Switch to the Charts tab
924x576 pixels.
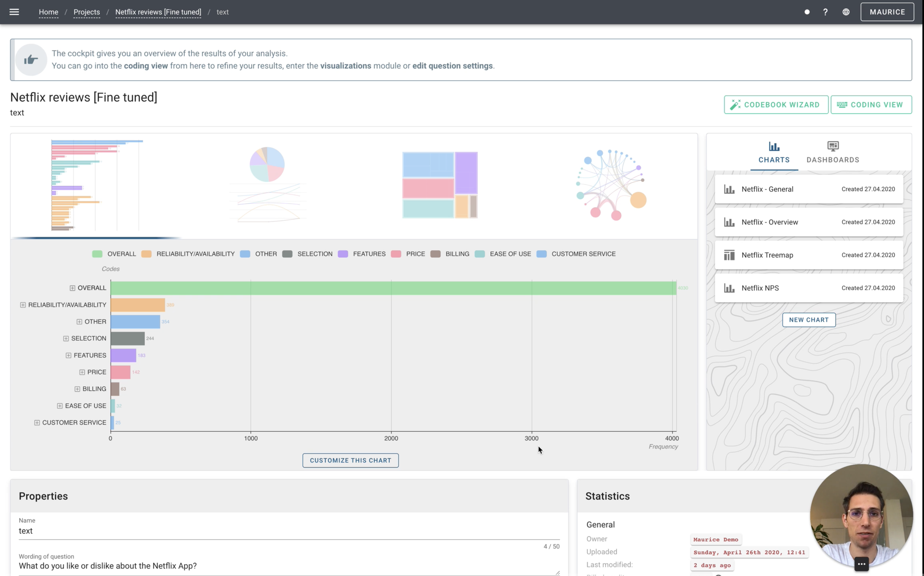coord(774,153)
